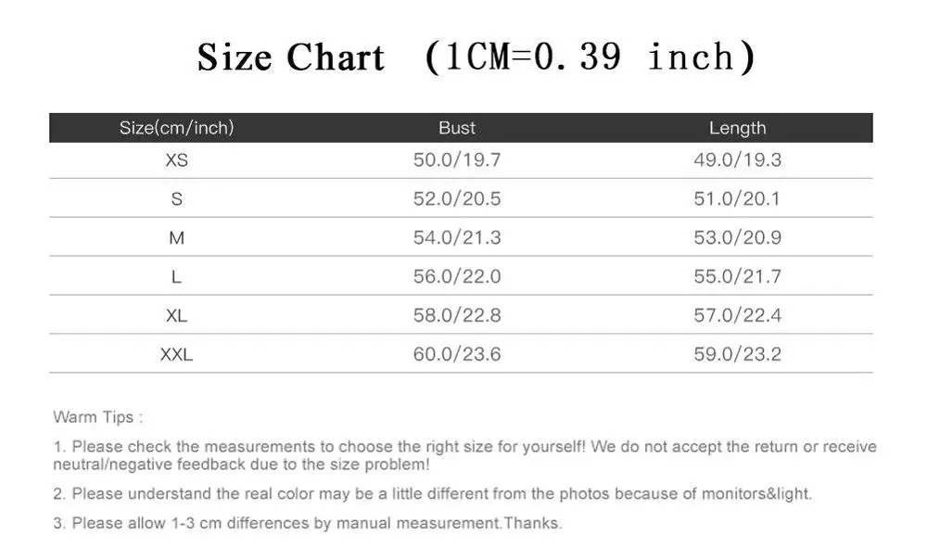The width and height of the screenshot is (927, 560).
Task: Click the tip about real color difference
Action: point(433,494)
